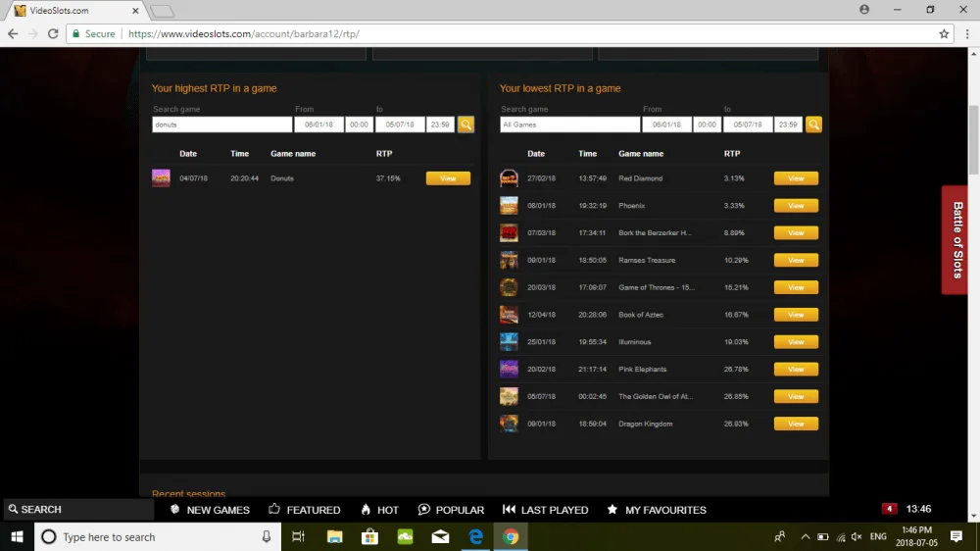Click Bork the Berzerker game thumbnail
Screen dimensions: 980x551
pos(509,232)
